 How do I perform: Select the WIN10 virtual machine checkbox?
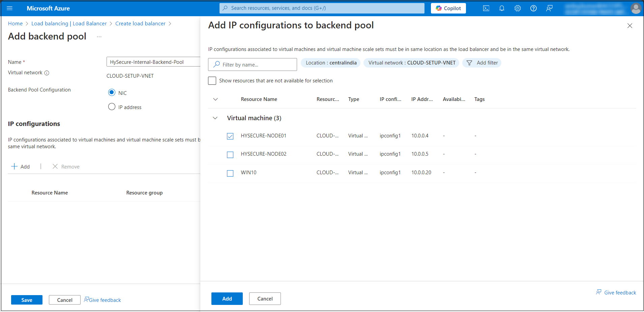pos(230,173)
